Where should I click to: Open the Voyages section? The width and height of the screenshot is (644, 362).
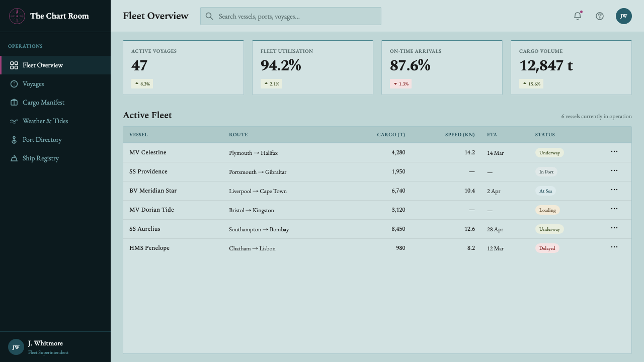tap(55, 84)
